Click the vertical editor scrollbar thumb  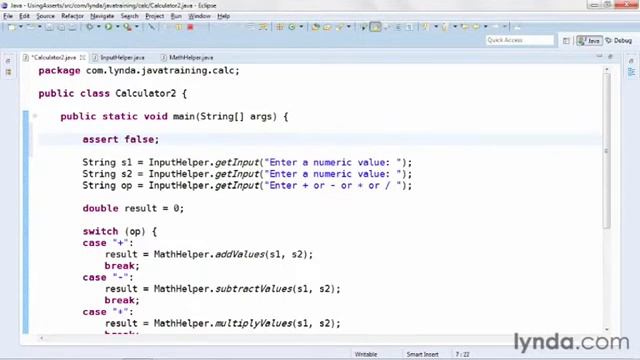(607, 151)
